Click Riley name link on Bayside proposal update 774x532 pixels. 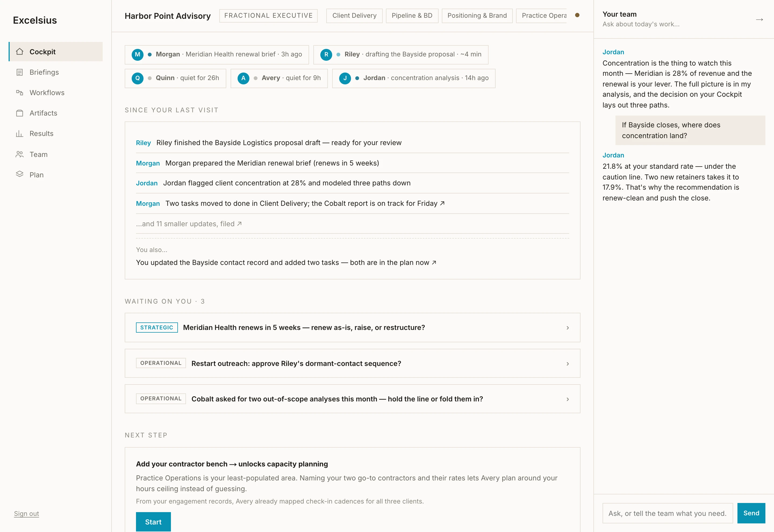[x=143, y=143]
